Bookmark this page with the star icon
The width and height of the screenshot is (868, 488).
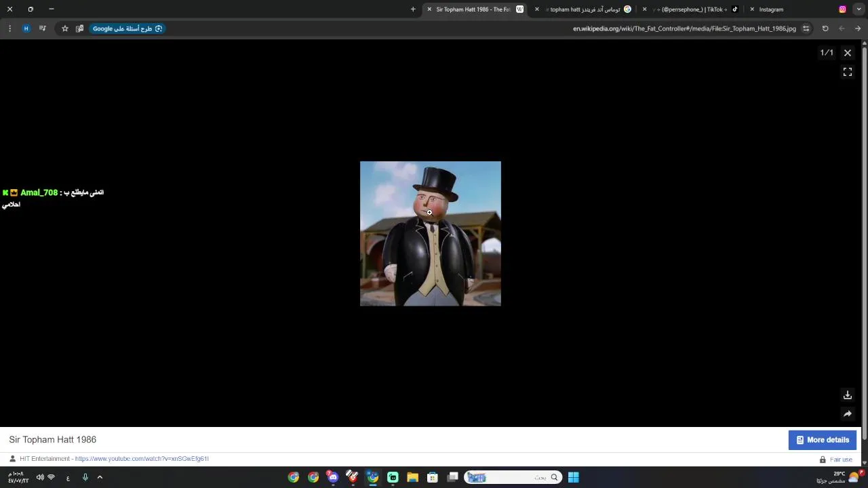[x=65, y=28]
